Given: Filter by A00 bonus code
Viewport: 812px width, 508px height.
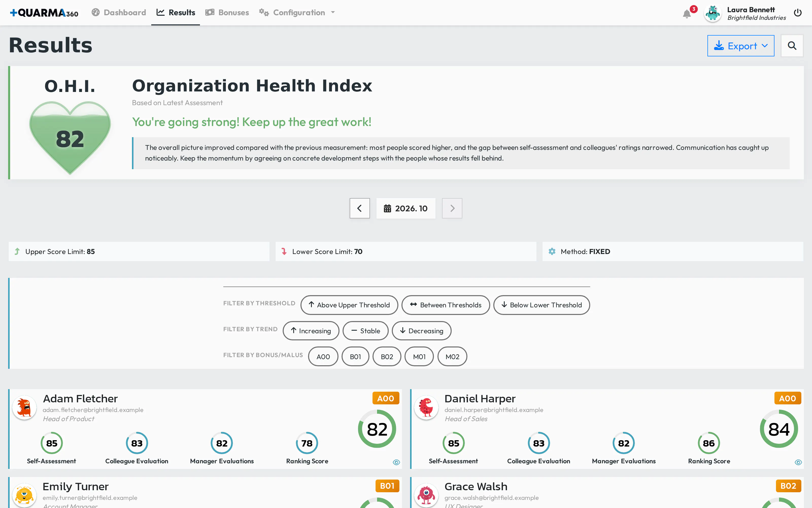Looking at the screenshot, I should tap(323, 356).
